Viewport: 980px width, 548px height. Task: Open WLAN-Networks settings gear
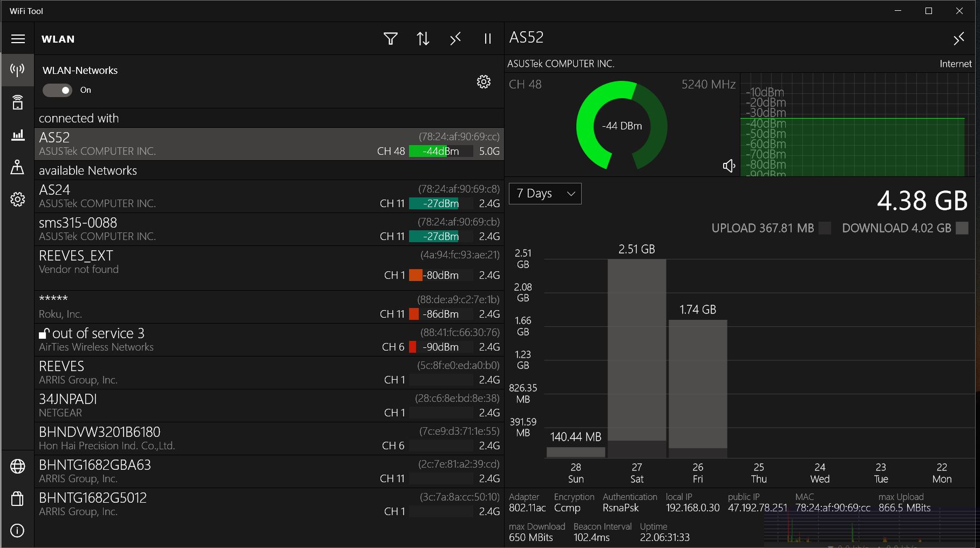click(x=484, y=81)
